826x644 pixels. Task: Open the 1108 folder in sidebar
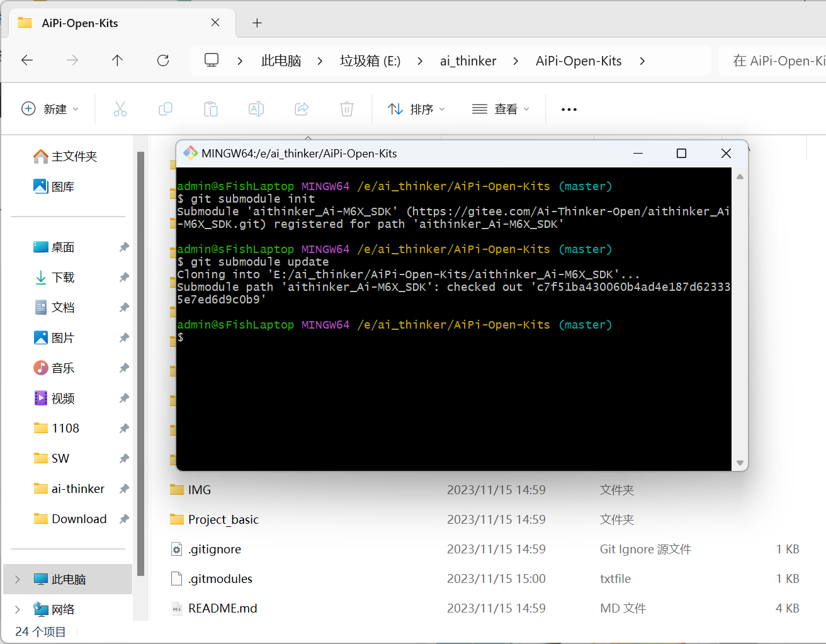click(x=56, y=428)
